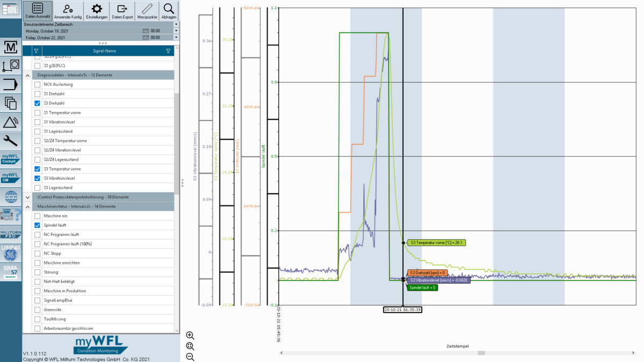Viewport: 644px width, 362px height.
Task: Click the 20-10-21 06:35:39 timestamp marker
Action: tap(402, 309)
